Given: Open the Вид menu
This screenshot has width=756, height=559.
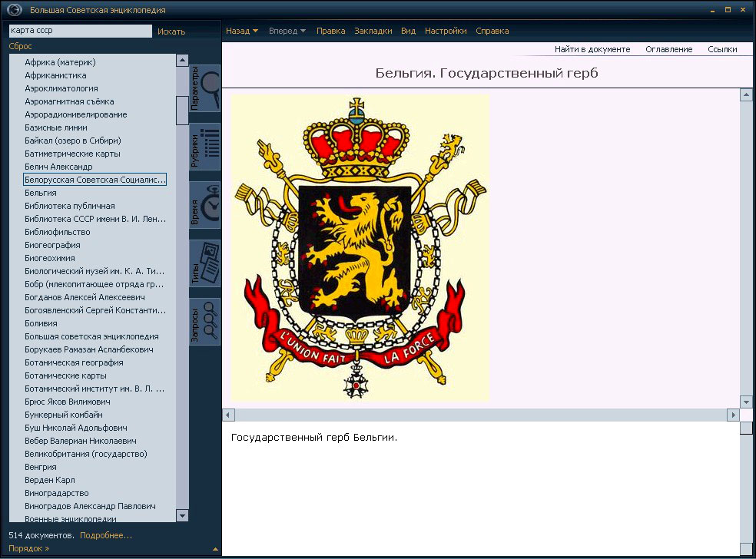Looking at the screenshot, I should click(409, 31).
